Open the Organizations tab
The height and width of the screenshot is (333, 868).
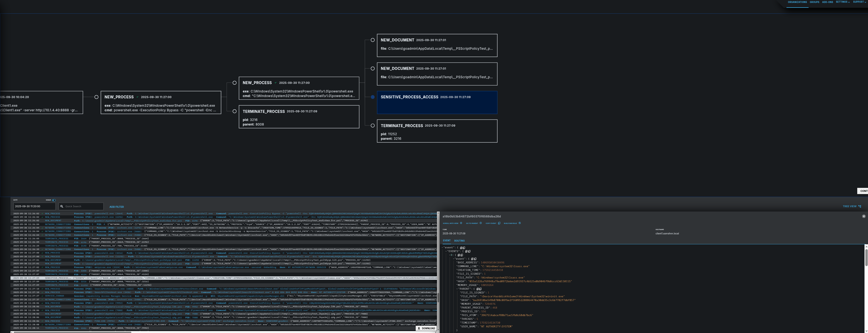(x=797, y=2)
